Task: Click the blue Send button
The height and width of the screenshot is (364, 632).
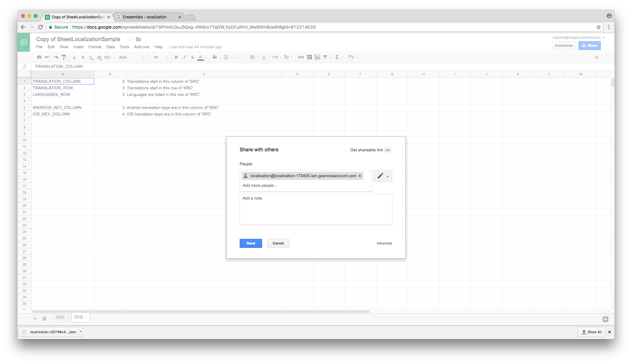Action: 251,243
